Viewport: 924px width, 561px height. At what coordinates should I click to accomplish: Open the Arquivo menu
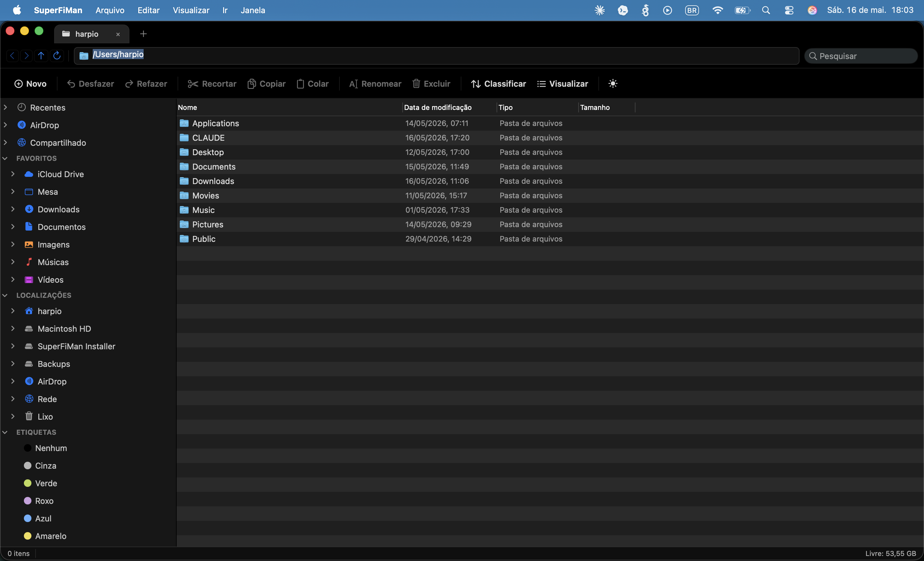(x=110, y=10)
